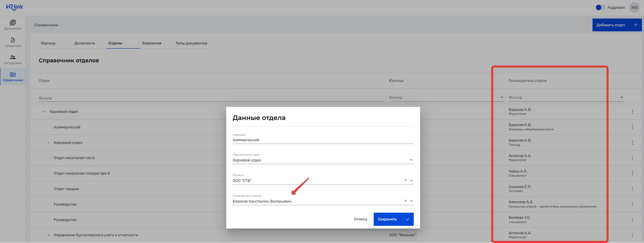Switch to the Юрлица tab
The height and width of the screenshot is (243, 644).
pyautogui.click(x=48, y=43)
